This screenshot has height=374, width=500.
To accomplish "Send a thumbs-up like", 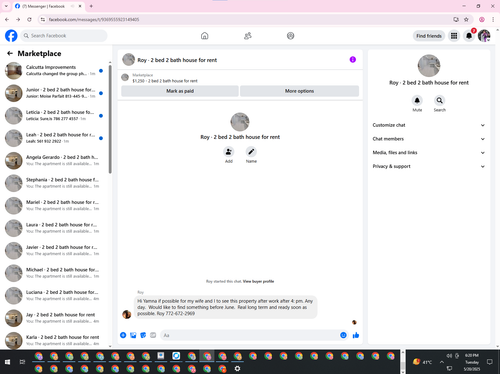I will [x=356, y=335].
